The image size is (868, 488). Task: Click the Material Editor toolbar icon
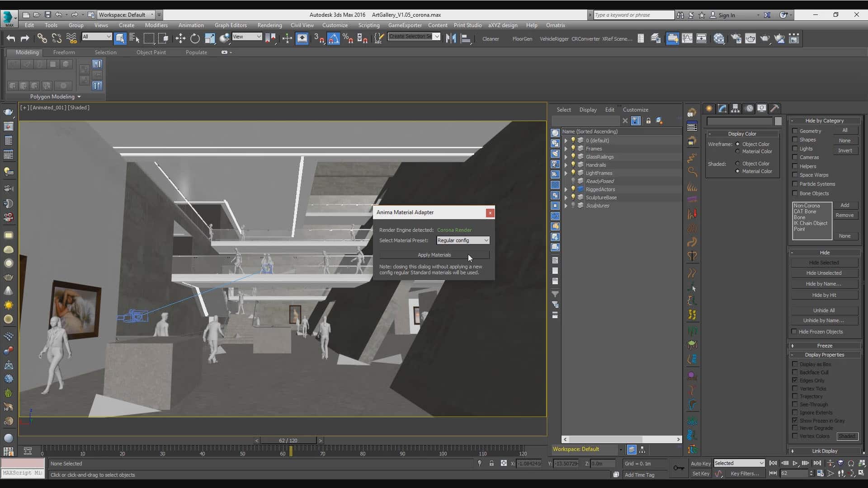(x=719, y=38)
